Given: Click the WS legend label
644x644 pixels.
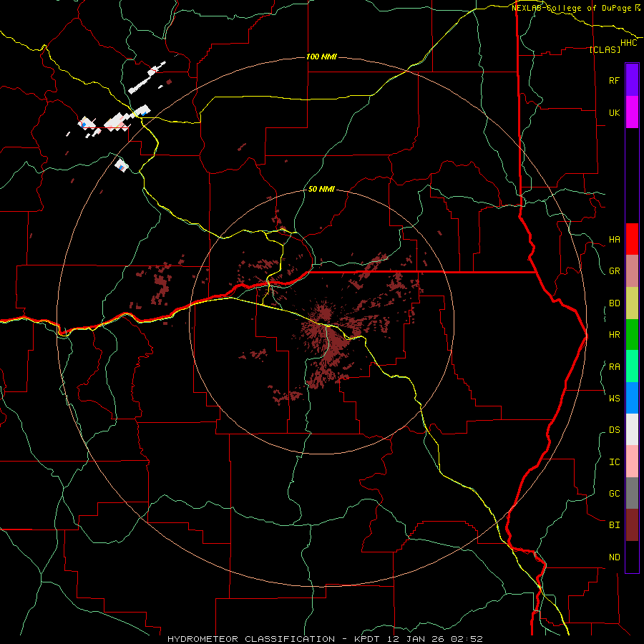Looking at the screenshot, I should pos(614,398).
